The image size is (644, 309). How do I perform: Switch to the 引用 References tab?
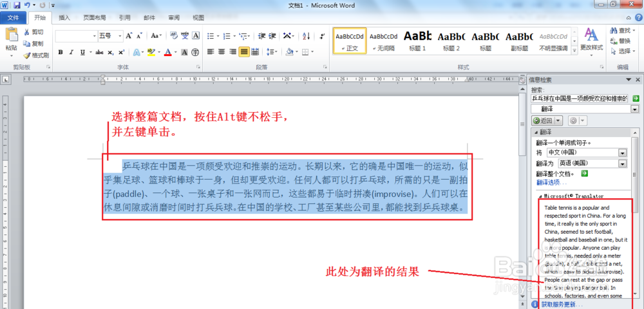click(124, 17)
